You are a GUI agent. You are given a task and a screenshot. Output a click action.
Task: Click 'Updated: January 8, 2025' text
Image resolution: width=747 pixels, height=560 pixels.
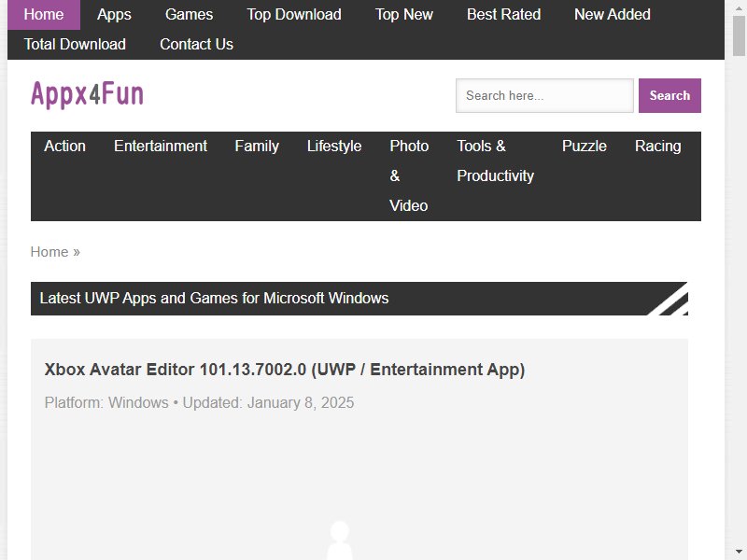(268, 403)
